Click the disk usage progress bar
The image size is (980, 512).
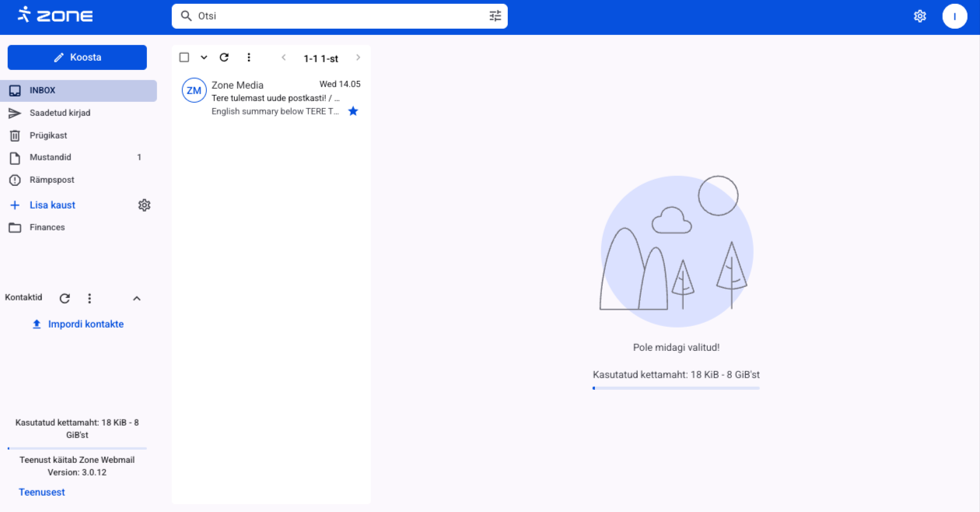676,388
